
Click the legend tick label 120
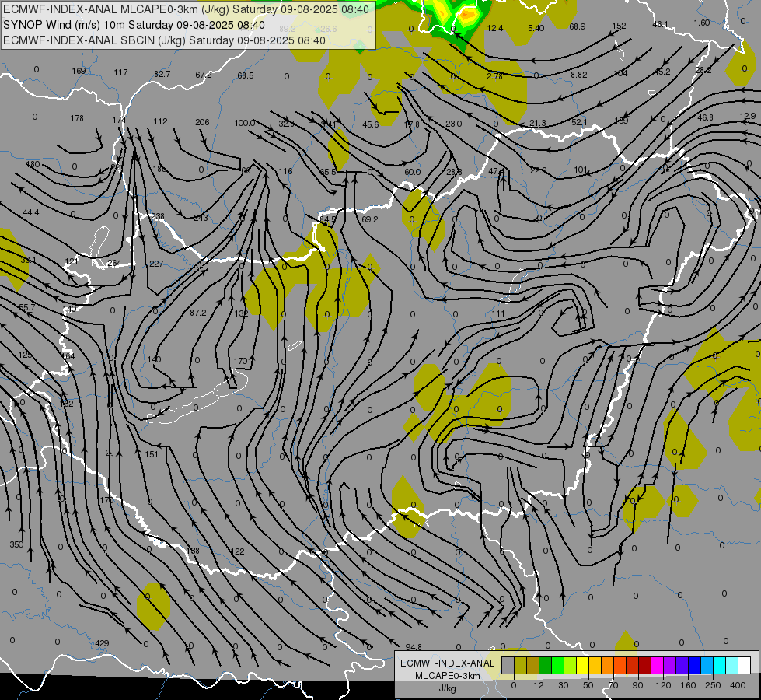coord(663,685)
